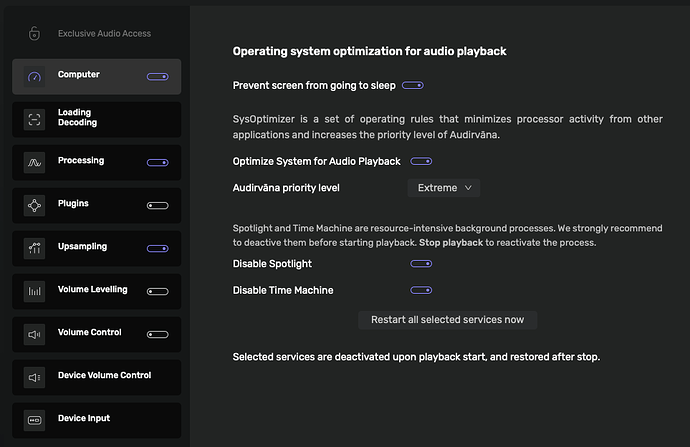Open the Audirvāna priority level dropdown
This screenshot has width=690, height=447.
tap(444, 188)
